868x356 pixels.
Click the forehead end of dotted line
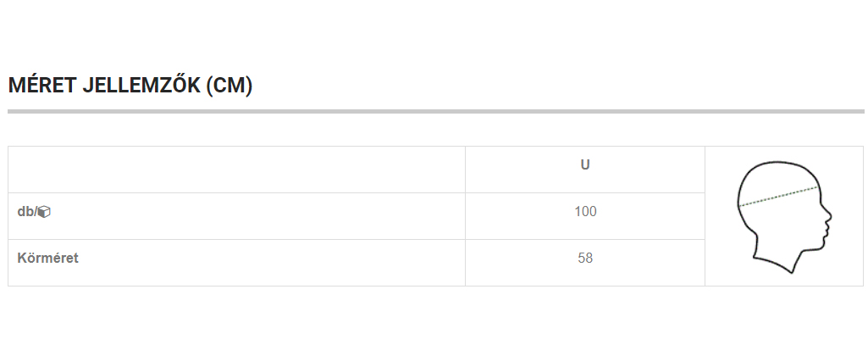(x=818, y=186)
